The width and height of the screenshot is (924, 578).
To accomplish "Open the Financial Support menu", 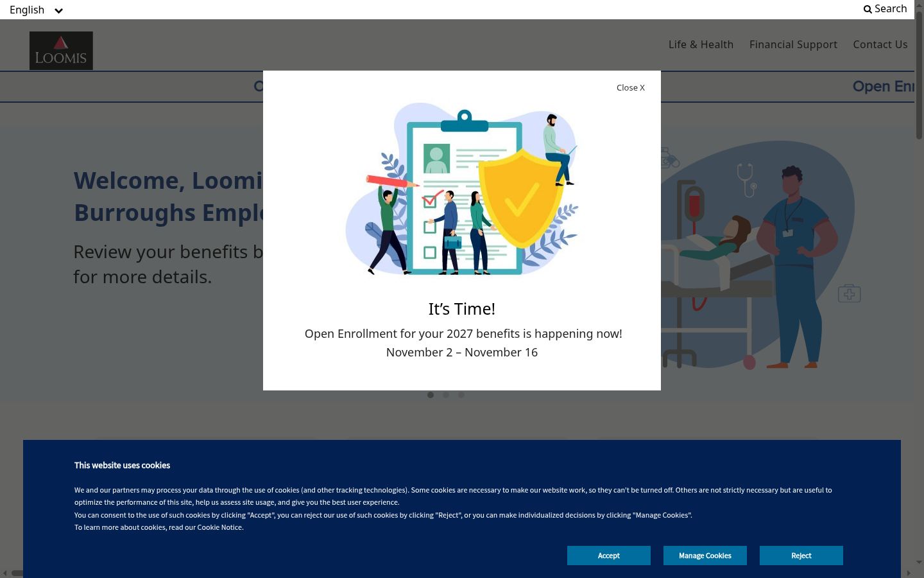I will pyautogui.click(x=793, y=44).
